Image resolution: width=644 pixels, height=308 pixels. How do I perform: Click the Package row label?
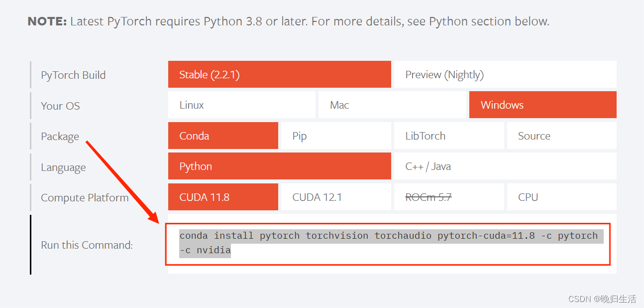pos(60,136)
